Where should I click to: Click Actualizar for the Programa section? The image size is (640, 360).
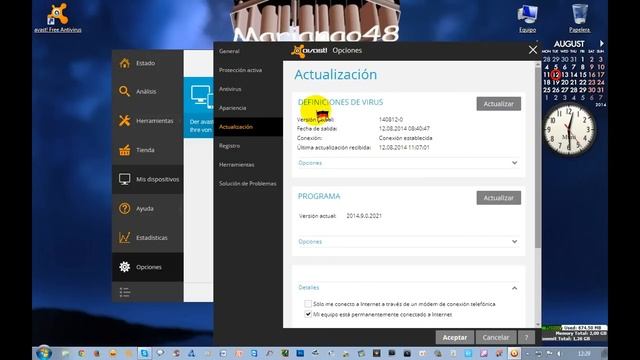(x=498, y=198)
